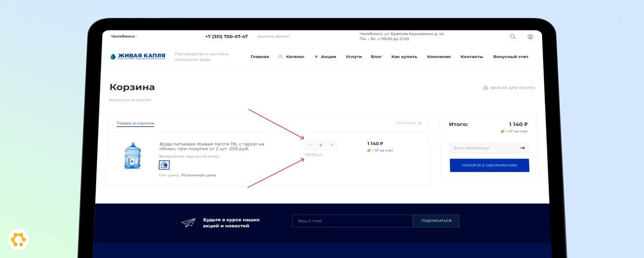Viewport: 644px width, 258px height.
Task: Click the address ул. Братьев Кашириных text
Action: (x=402, y=34)
